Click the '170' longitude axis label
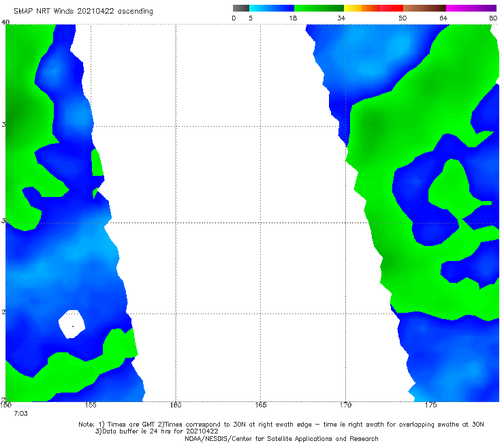 coord(345,405)
